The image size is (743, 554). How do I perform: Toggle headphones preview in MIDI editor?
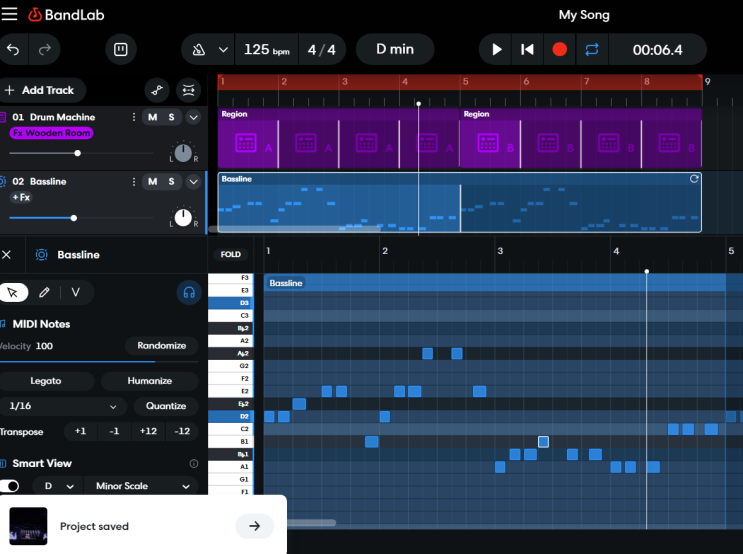click(188, 292)
